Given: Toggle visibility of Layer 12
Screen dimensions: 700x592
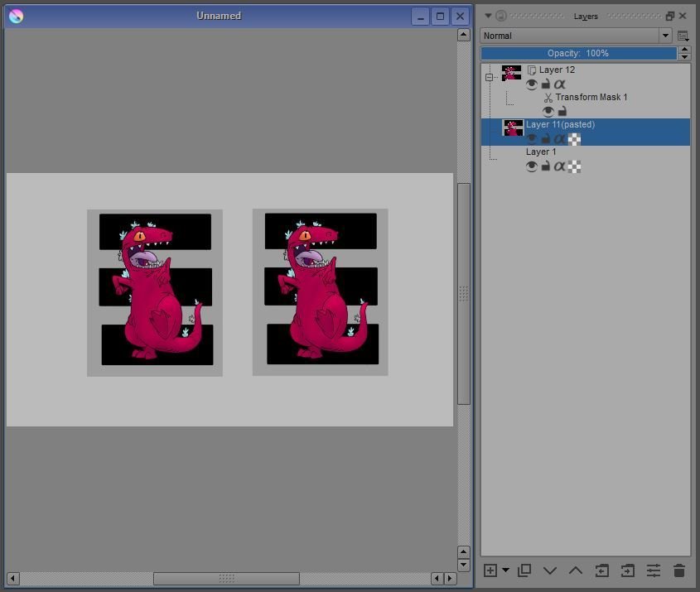Looking at the screenshot, I should pyautogui.click(x=531, y=84).
